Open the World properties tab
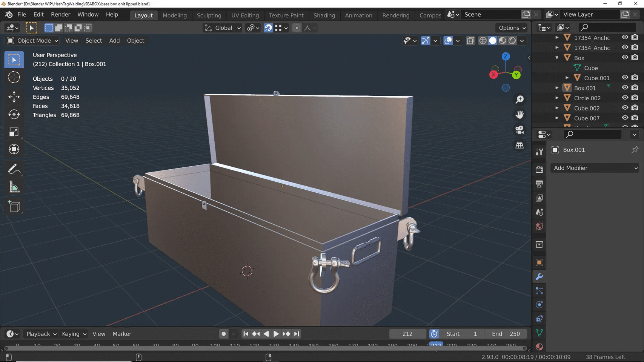Image resolution: width=644 pixels, height=362 pixels. click(x=539, y=226)
